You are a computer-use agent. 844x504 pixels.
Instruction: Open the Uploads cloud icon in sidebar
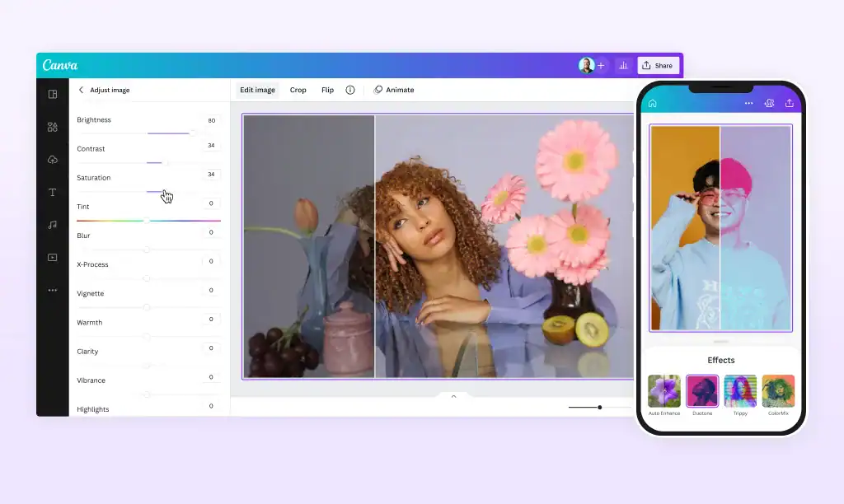click(52, 160)
